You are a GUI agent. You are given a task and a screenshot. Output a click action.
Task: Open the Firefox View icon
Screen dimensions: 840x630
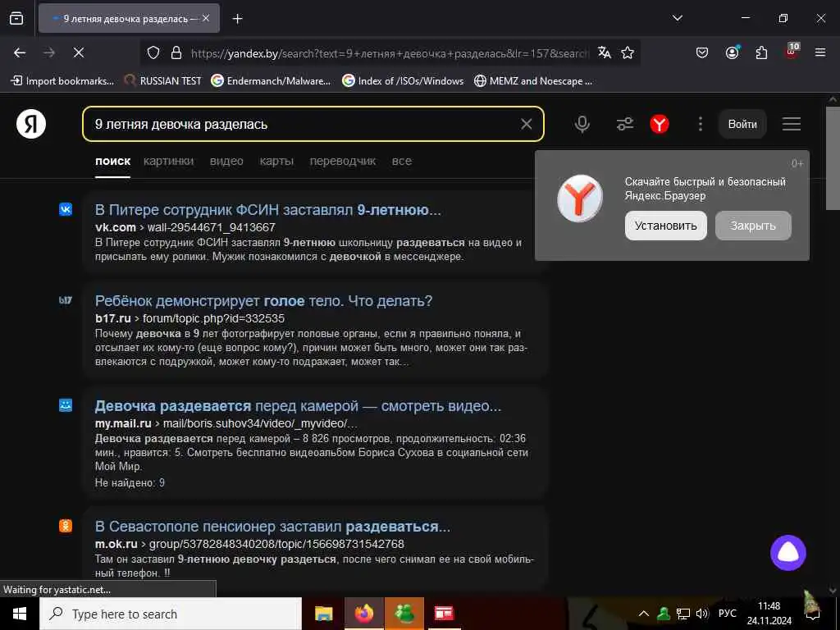(16, 19)
